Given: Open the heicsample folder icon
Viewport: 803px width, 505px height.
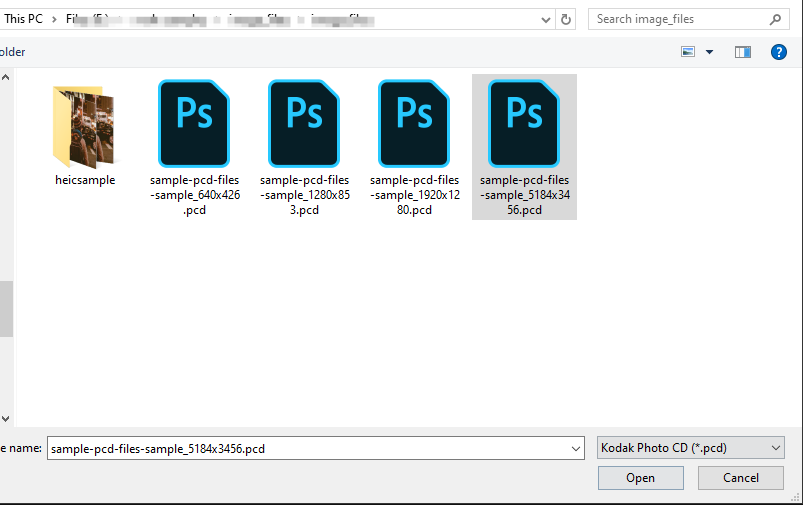Looking at the screenshot, I should click(x=84, y=127).
